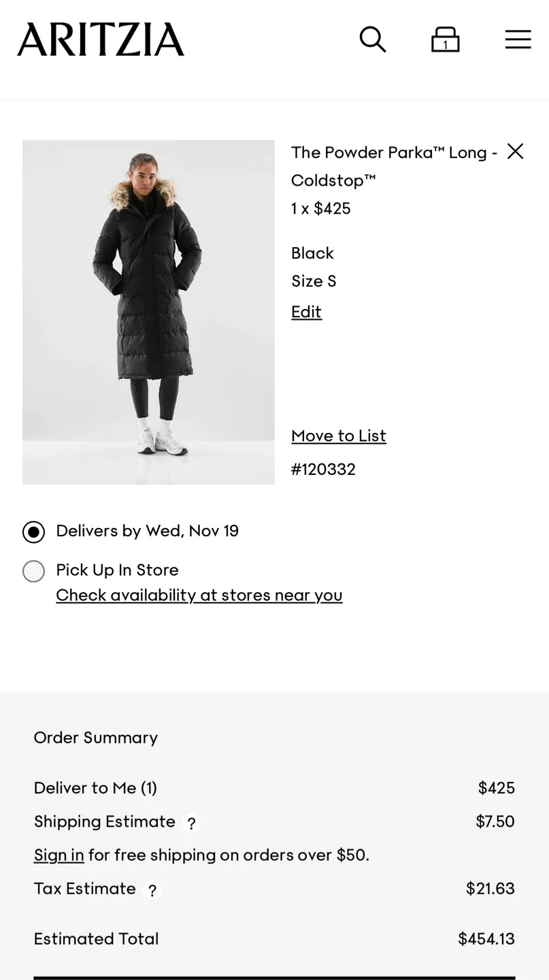The width and height of the screenshot is (549, 980).
Task: Edit the parka size and color
Action: 305,312
